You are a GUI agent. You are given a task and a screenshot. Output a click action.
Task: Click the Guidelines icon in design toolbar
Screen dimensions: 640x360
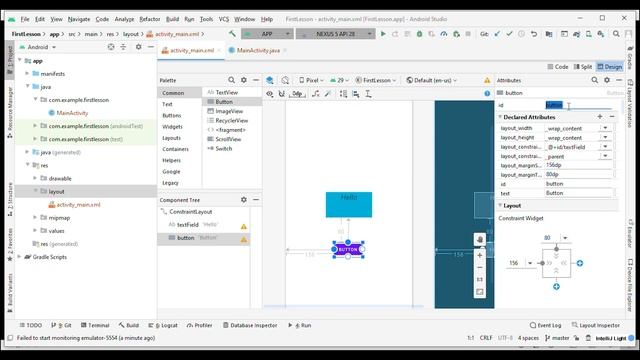click(368, 94)
